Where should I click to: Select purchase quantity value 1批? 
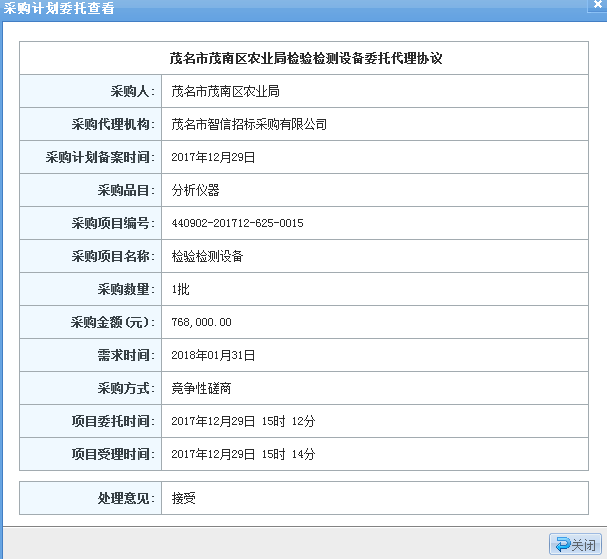(181, 289)
